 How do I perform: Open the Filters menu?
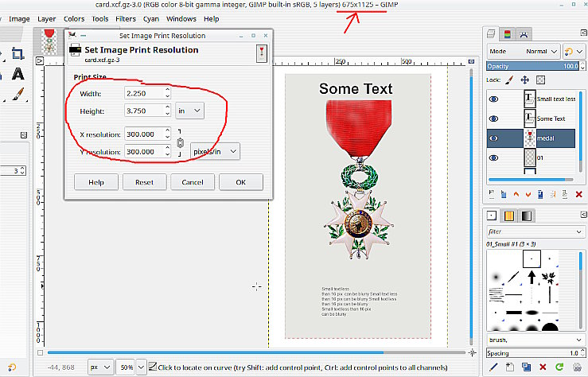[126, 19]
